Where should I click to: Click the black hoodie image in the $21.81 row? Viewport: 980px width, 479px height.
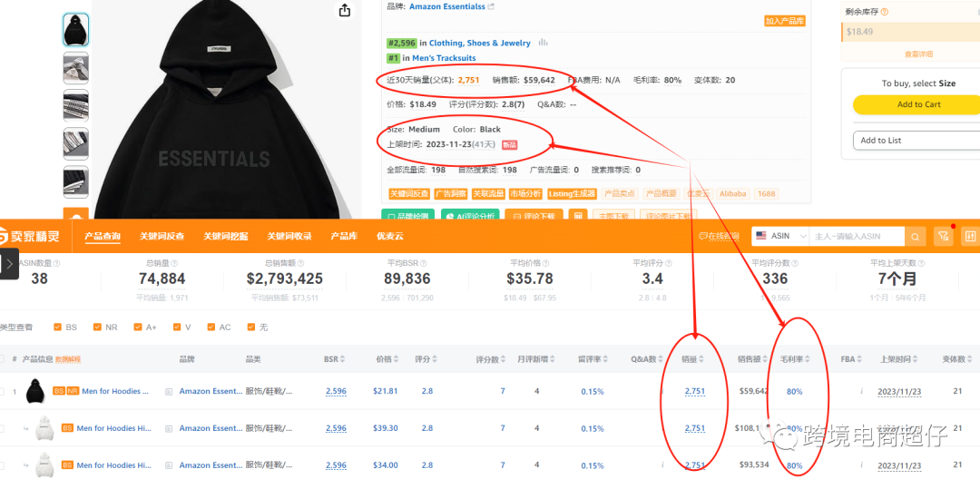tap(34, 392)
